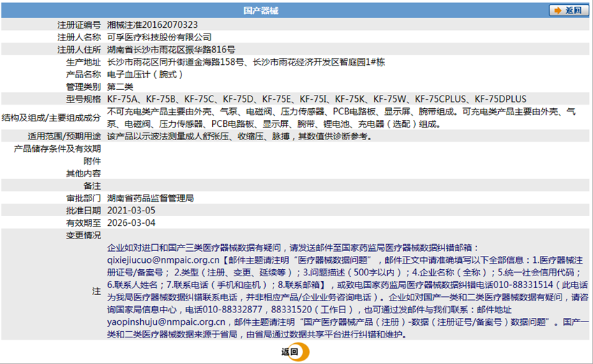Click the label 结构及组成/主要组成成分
The width and height of the screenshot is (593, 364).
pos(52,118)
